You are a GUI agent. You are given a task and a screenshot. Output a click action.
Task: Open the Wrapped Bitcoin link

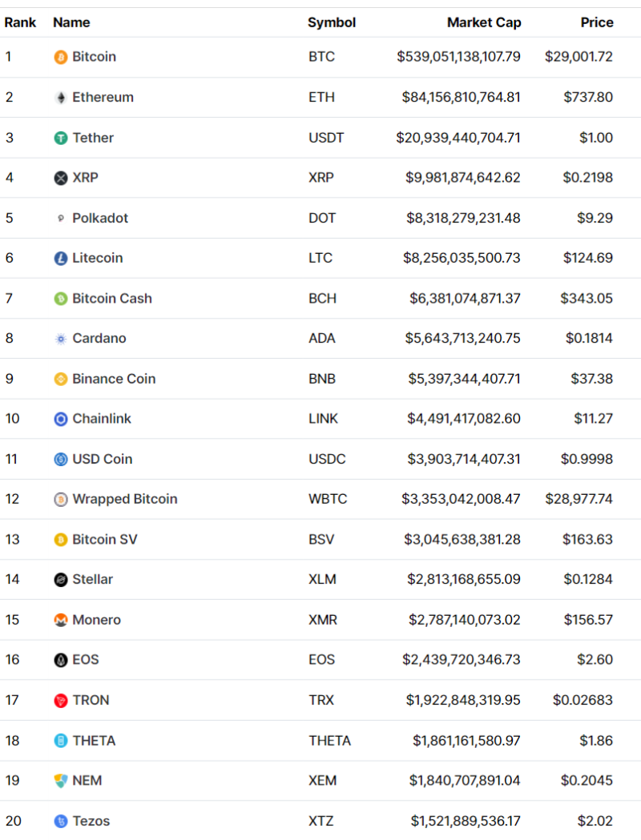click(125, 499)
